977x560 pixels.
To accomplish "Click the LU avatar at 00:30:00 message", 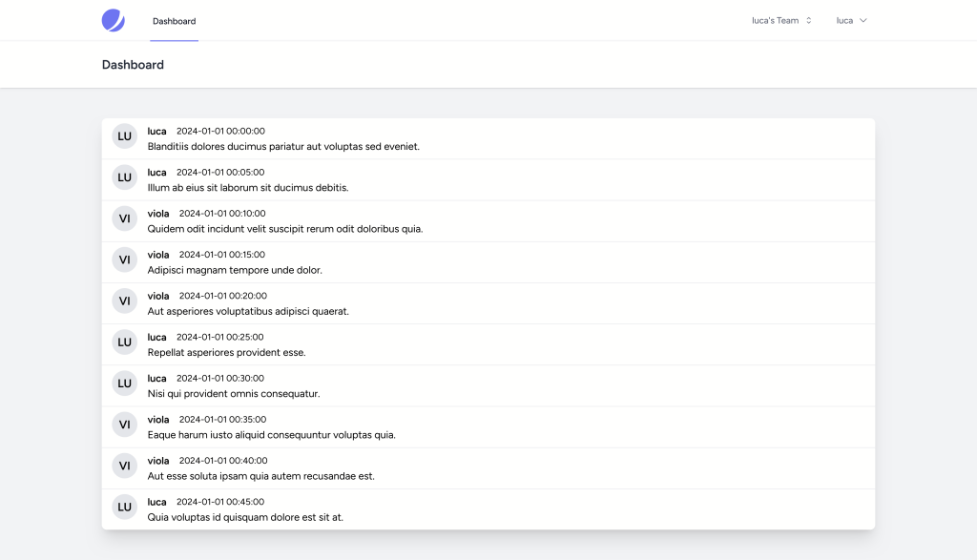I will (124, 383).
